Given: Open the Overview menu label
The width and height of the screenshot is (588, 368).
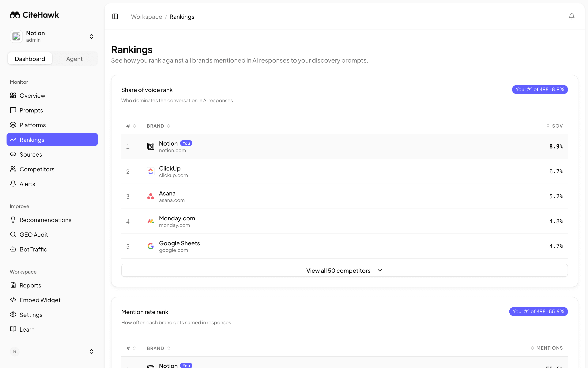Looking at the screenshot, I should 32,96.
